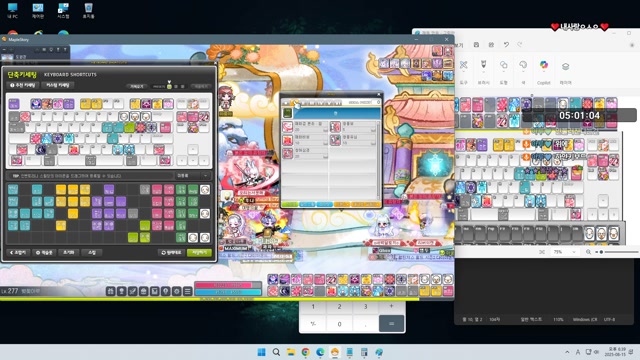Image resolution: width=640 pixels, height=360 pixels.
Task: Click the zoom-out magnifier in Paint's status bar
Action: click(588, 252)
